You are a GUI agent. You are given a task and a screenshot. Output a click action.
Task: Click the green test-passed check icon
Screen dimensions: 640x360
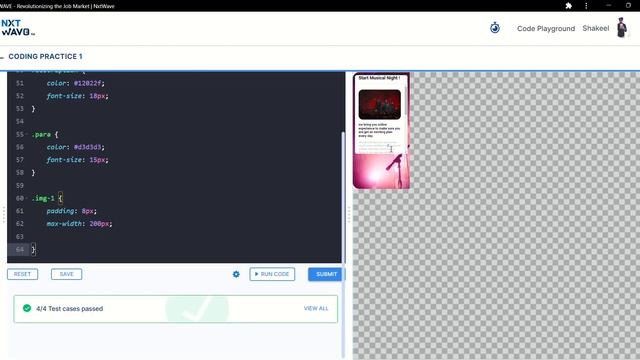point(27,308)
